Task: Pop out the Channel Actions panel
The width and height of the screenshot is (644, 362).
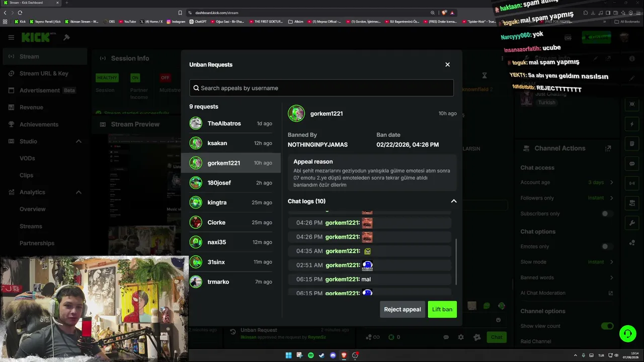Action: coord(608,148)
